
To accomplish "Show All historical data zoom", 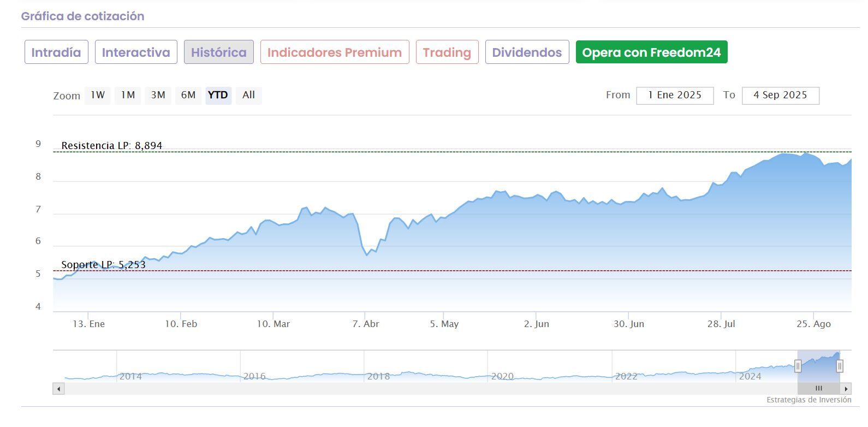I will (x=248, y=95).
